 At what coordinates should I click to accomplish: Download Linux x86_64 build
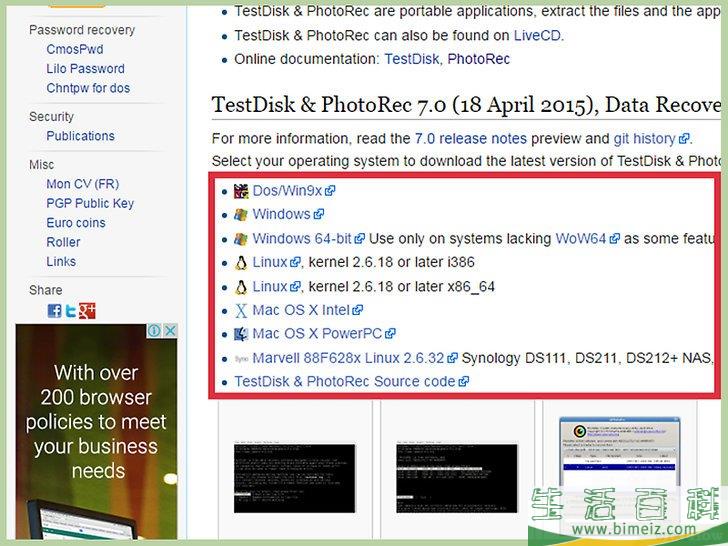[270, 287]
